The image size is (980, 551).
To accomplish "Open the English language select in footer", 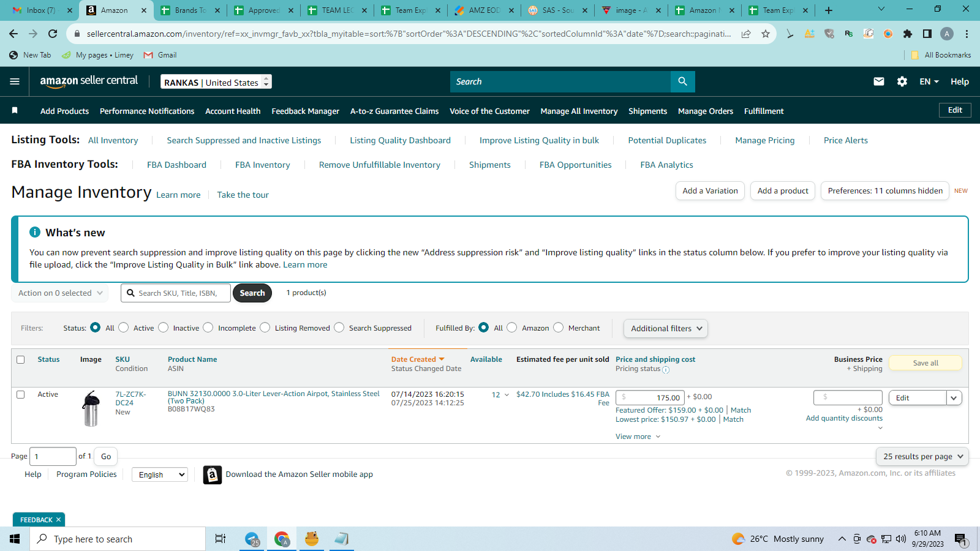I will click(160, 474).
